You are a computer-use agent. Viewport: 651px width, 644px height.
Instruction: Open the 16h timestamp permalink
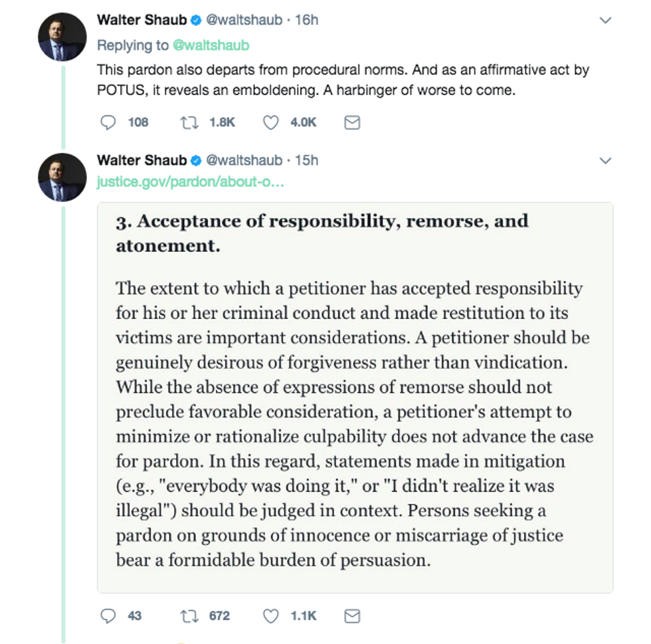click(x=306, y=20)
